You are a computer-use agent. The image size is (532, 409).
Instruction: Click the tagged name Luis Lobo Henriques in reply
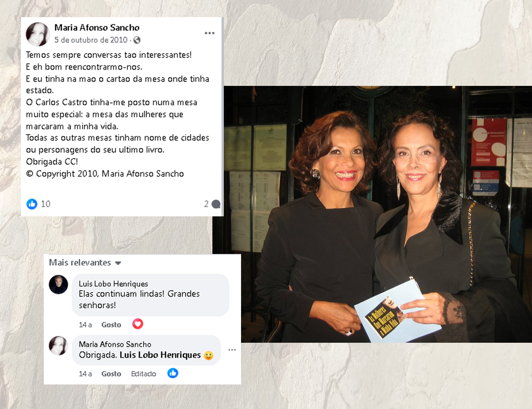click(160, 355)
